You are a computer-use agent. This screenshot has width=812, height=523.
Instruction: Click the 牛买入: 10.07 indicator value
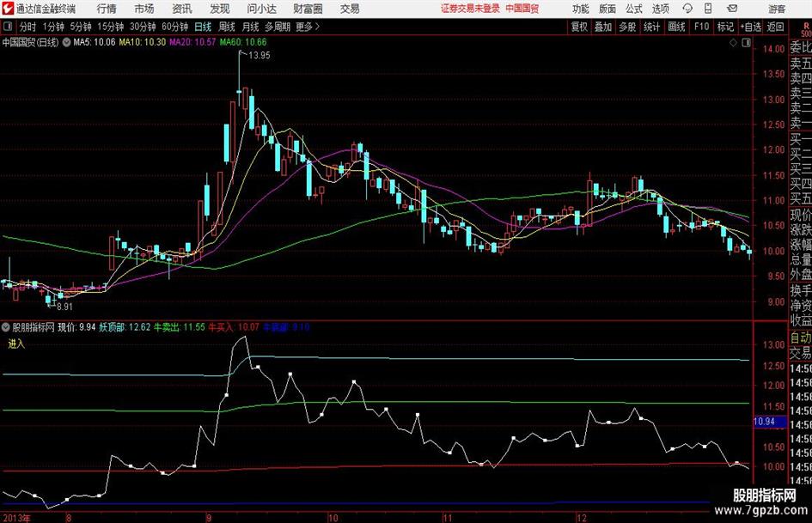point(234,327)
